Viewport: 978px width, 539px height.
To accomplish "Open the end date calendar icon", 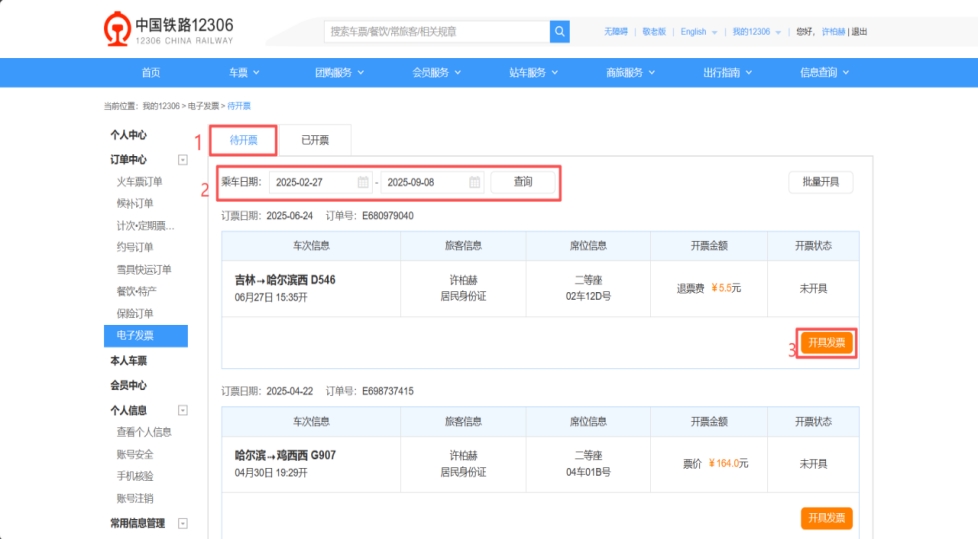I will (x=475, y=182).
